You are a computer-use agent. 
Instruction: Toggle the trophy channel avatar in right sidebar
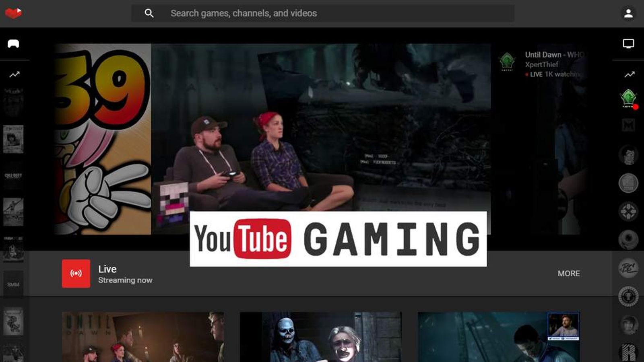[x=628, y=296]
